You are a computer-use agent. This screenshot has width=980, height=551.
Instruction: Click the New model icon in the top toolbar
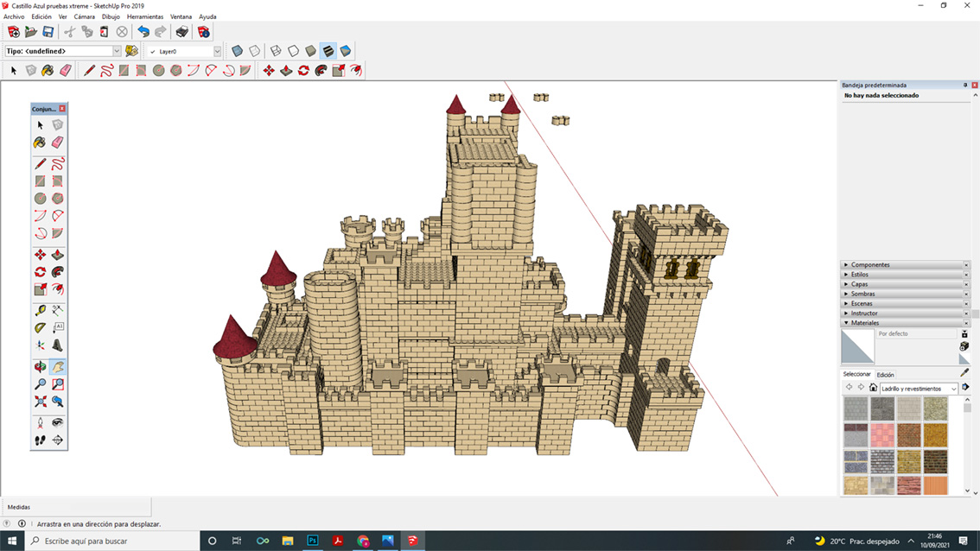tap(14, 32)
